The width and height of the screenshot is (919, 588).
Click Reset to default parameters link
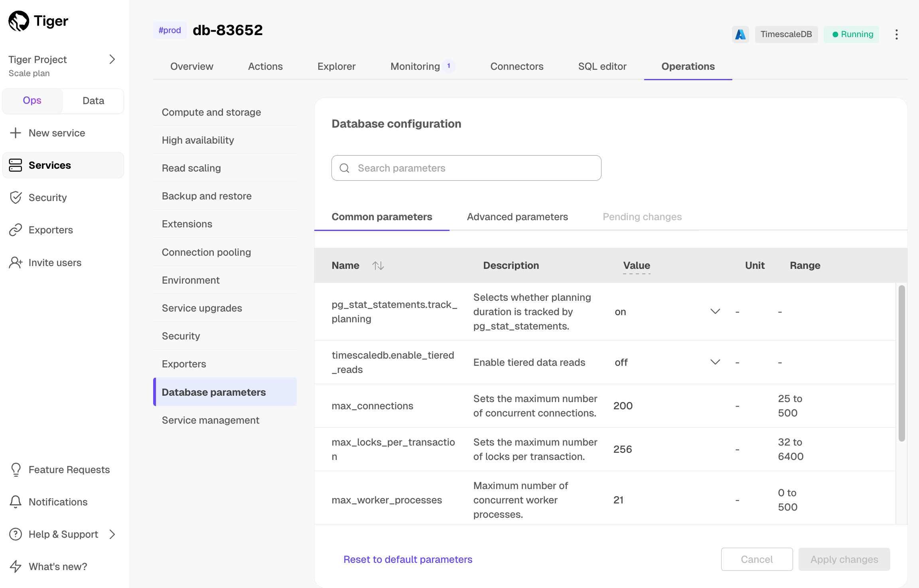point(408,559)
